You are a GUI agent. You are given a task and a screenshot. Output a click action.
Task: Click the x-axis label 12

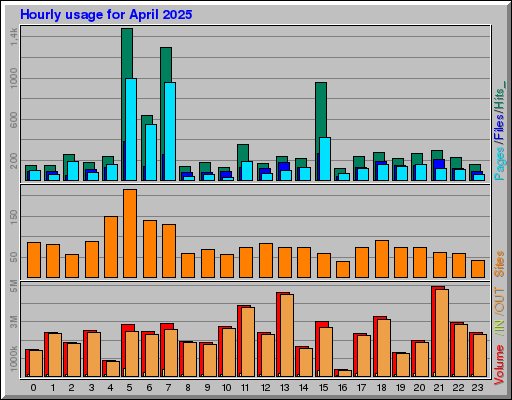coord(265,388)
